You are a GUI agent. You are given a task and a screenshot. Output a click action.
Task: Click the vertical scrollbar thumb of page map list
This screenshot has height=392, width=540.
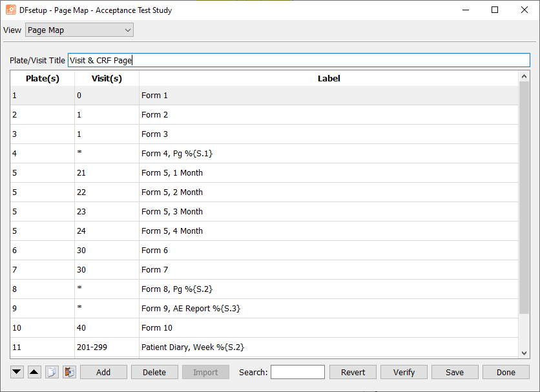pos(524,198)
